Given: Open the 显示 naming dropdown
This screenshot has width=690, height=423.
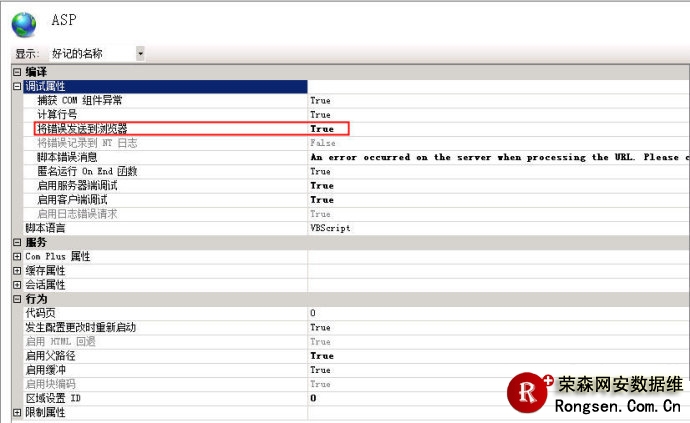Looking at the screenshot, I should 140,53.
